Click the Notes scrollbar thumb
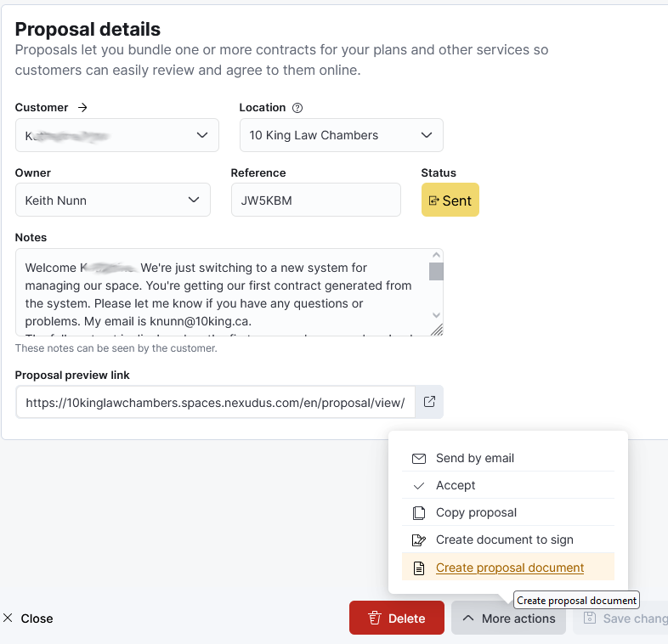Viewport: 668px width, 644px height. coord(436,271)
